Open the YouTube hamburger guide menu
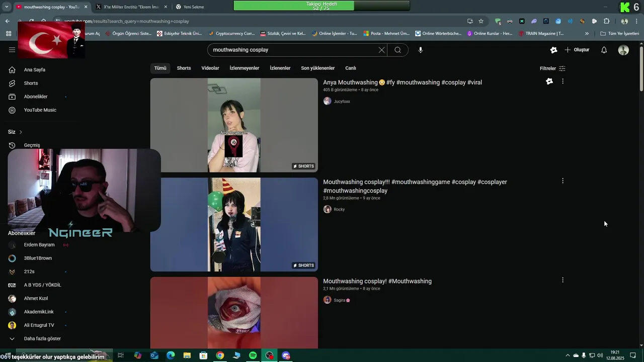The image size is (644, 362). [12, 50]
